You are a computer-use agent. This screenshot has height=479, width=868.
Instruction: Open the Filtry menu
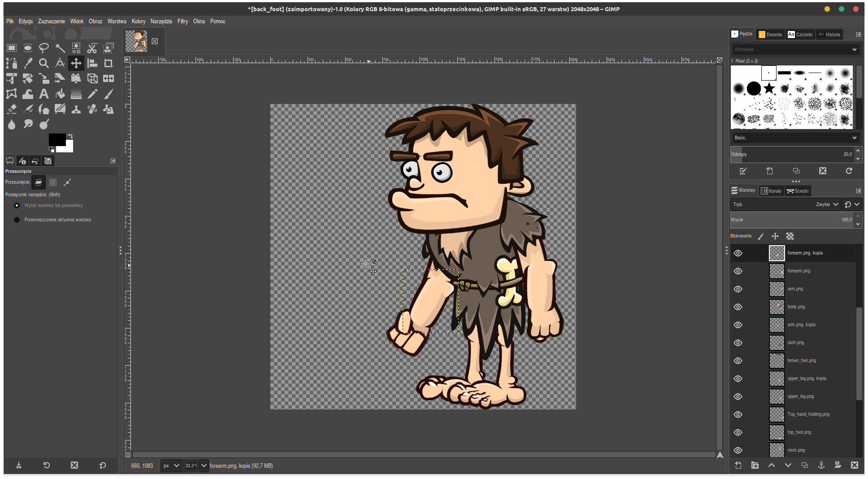click(182, 21)
